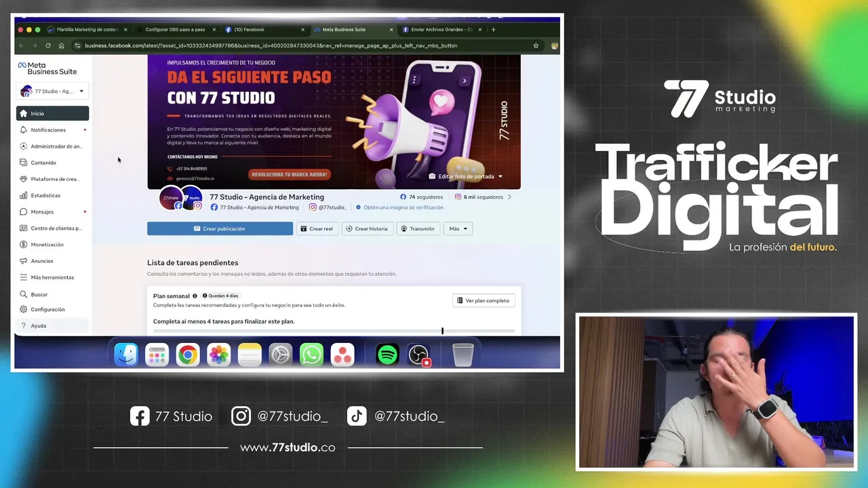Open Ayuda question mark item
Image resolution: width=868 pixels, height=488 pixels.
click(52, 325)
